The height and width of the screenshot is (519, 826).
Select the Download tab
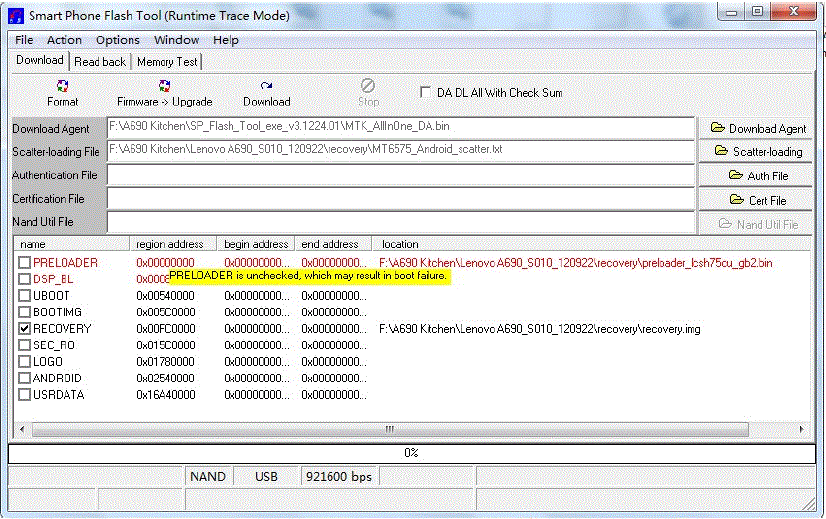point(40,60)
